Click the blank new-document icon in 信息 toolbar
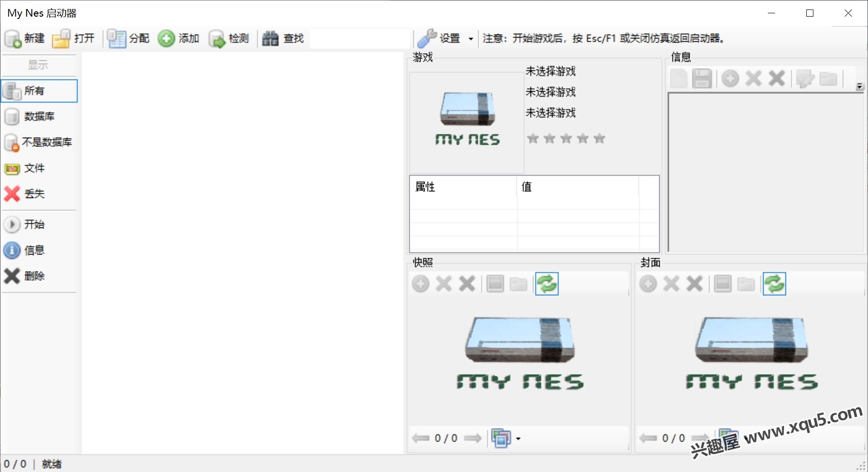868x472 pixels. 679,78
